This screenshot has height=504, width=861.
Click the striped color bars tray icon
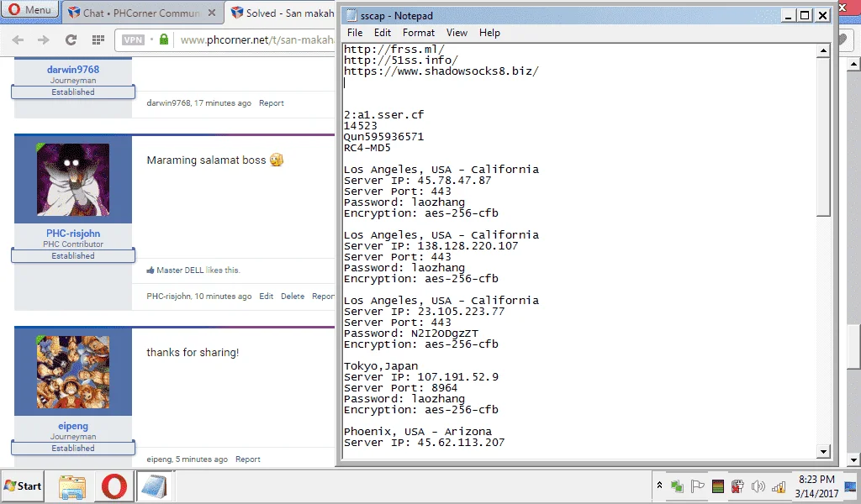[717, 486]
